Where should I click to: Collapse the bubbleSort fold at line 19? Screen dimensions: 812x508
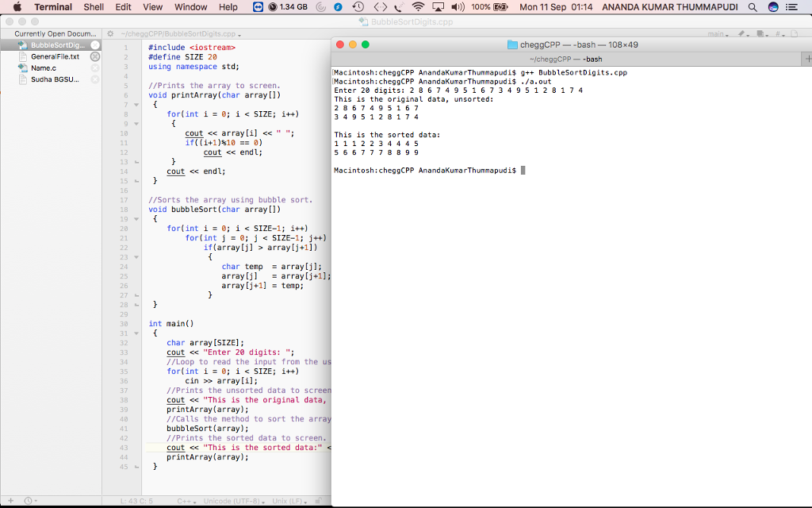coord(136,219)
